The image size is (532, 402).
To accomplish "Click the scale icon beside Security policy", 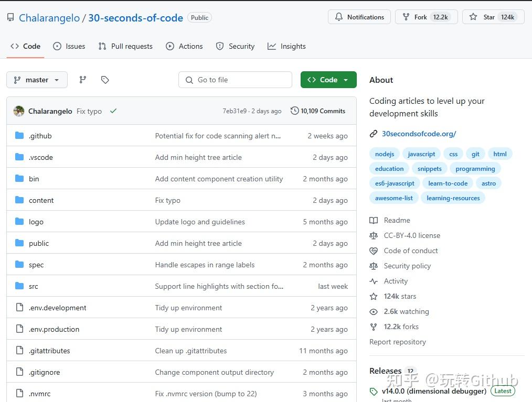I will pos(374,266).
